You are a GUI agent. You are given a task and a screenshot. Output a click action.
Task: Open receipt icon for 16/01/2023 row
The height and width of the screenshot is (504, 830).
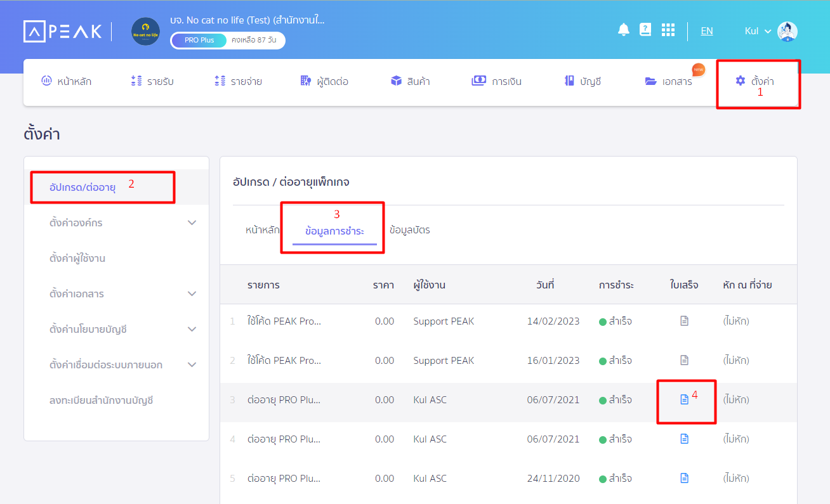[684, 360]
